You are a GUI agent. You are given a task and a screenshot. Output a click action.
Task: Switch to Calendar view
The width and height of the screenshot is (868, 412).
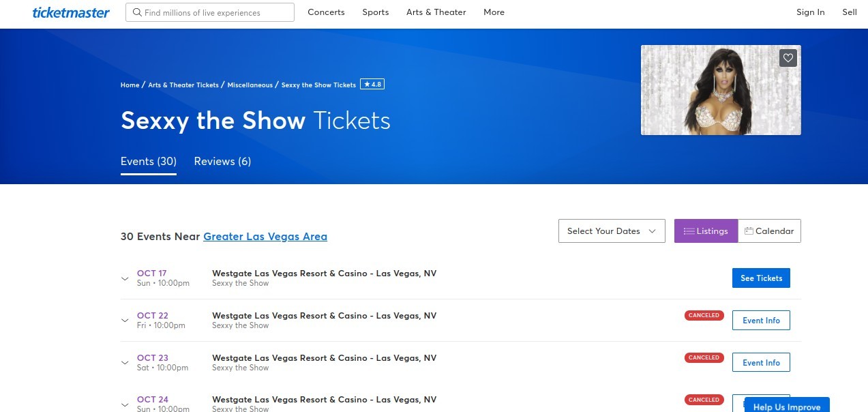click(x=769, y=231)
